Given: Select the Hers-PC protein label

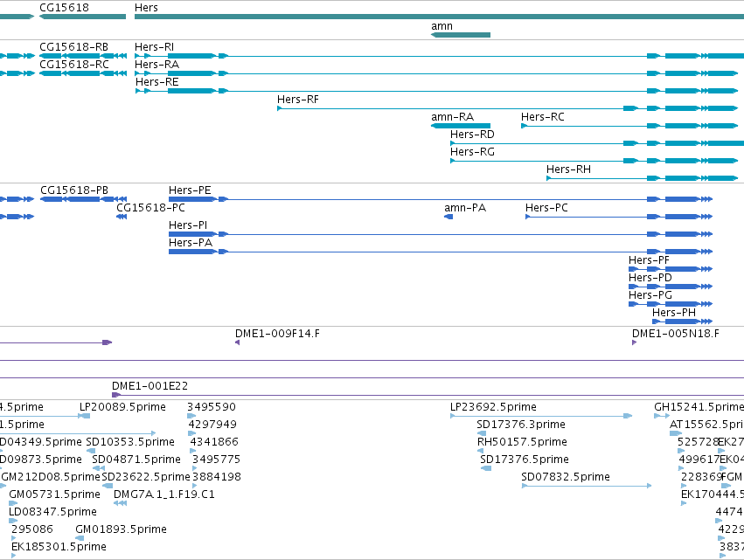Looking at the screenshot, I should 546,208.
